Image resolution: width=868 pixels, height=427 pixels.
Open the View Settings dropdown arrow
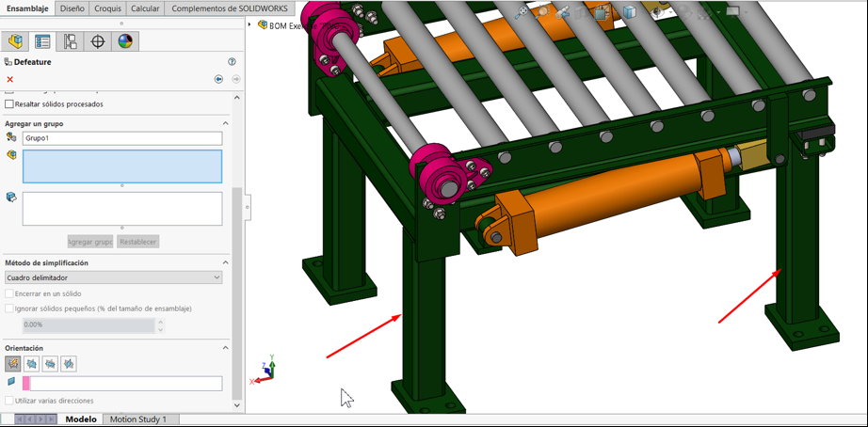746,13
